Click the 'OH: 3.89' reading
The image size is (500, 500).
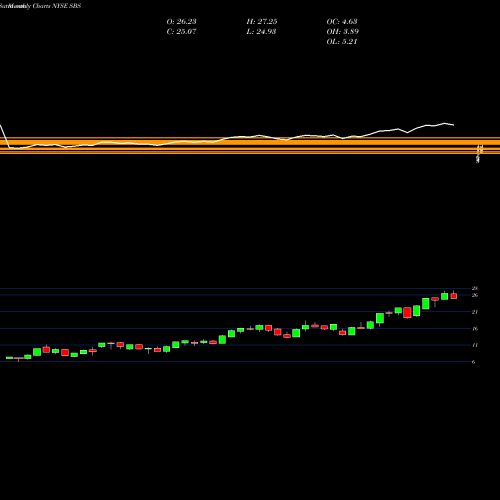[342, 31]
